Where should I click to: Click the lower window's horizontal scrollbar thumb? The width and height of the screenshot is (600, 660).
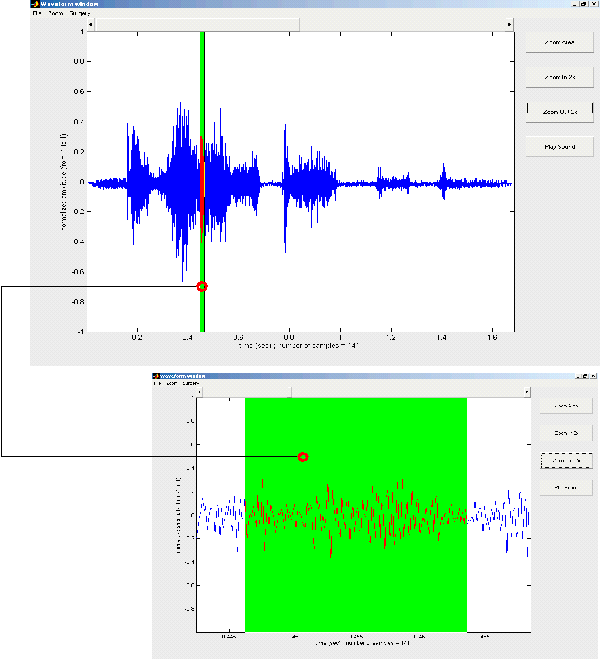click(x=245, y=391)
